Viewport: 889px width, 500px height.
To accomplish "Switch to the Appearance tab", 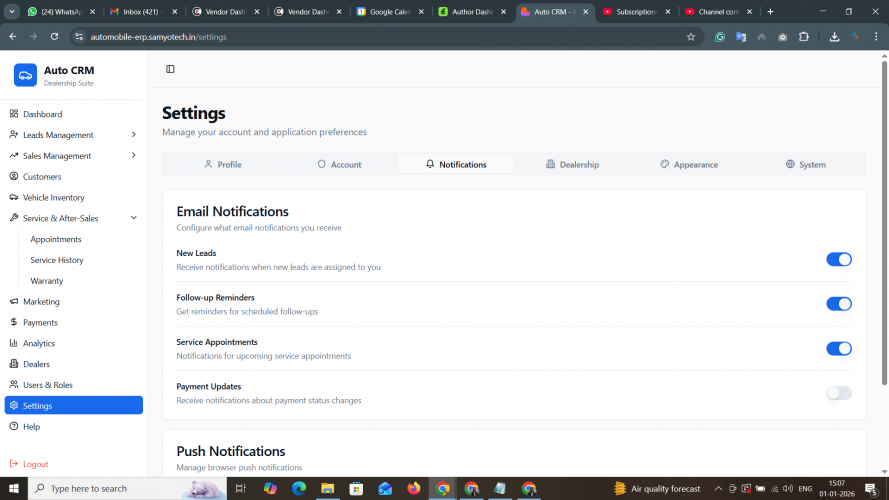I will 689,164.
